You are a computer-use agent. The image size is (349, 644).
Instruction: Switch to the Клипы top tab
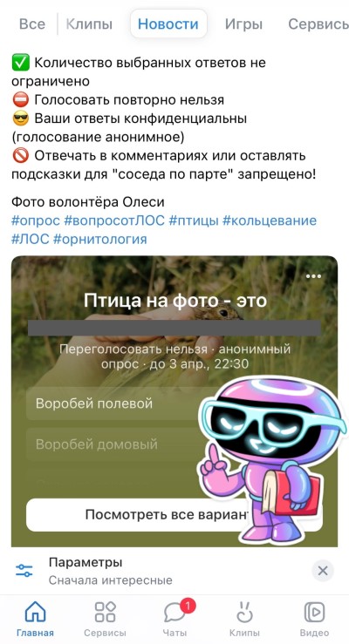pos(89,24)
